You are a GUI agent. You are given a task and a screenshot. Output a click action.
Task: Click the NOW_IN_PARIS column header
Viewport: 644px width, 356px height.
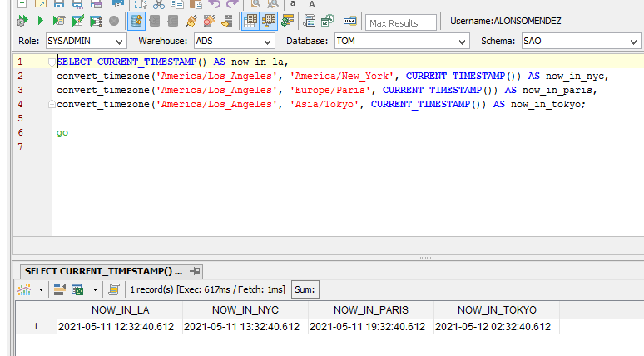370,309
